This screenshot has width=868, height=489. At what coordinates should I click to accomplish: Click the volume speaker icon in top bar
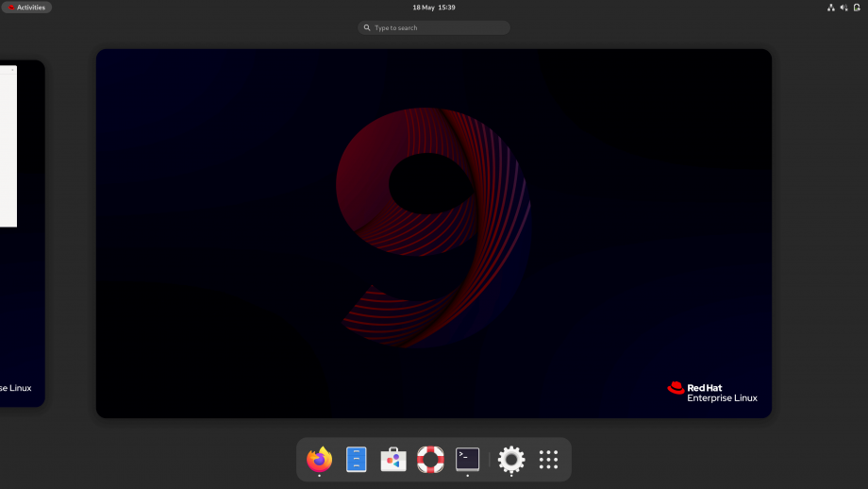[843, 8]
